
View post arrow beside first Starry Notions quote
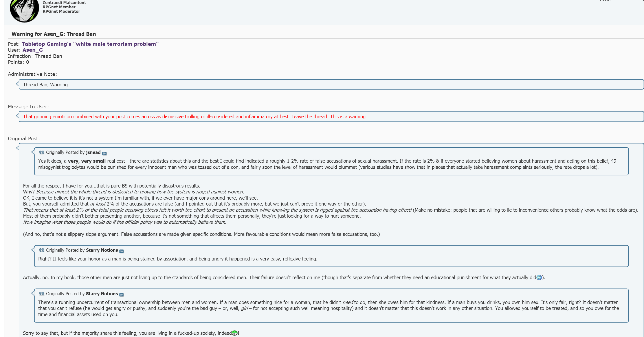click(x=121, y=251)
